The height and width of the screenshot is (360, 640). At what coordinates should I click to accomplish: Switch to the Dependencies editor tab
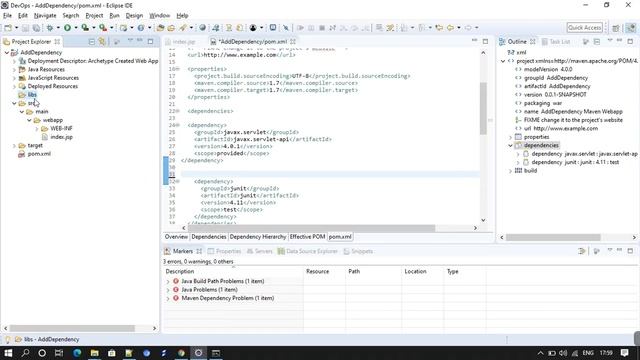coord(209,237)
